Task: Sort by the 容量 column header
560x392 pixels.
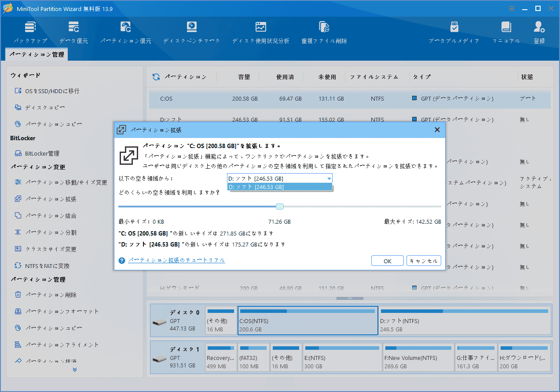Action: click(x=244, y=77)
